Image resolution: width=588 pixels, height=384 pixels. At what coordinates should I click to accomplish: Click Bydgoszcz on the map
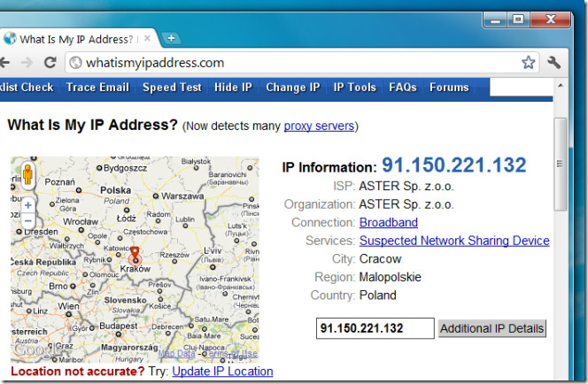(x=125, y=168)
